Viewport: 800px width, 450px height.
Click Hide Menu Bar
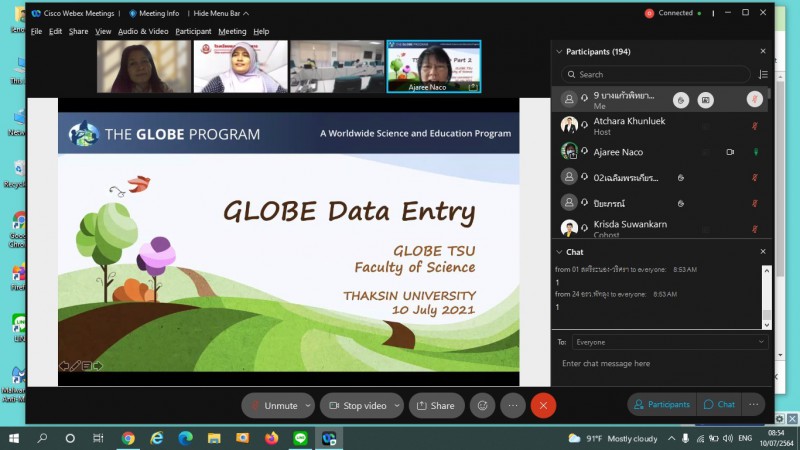tap(220, 13)
